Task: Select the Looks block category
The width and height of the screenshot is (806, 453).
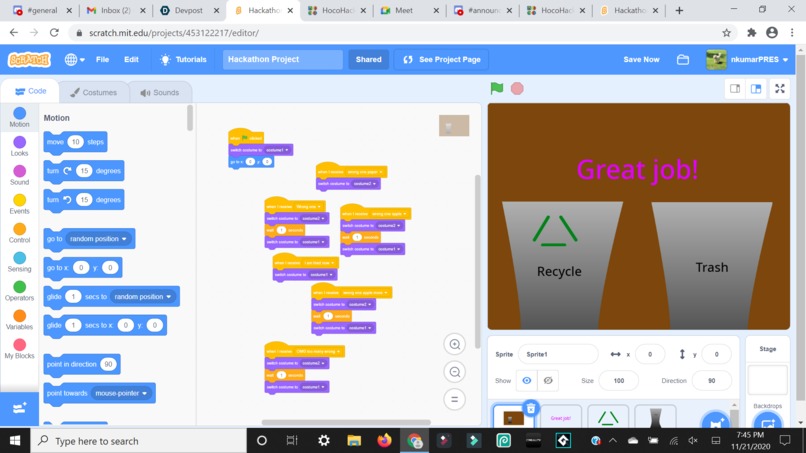Action: pos(20,146)
